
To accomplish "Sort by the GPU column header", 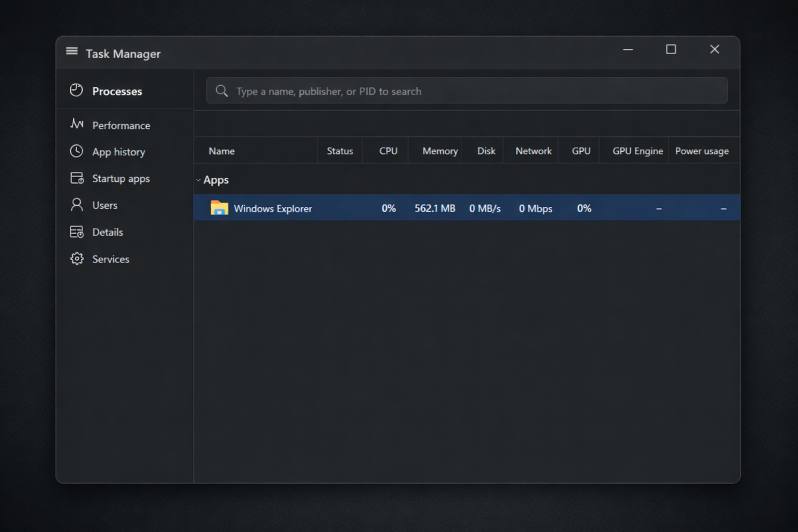I will 579,151.
